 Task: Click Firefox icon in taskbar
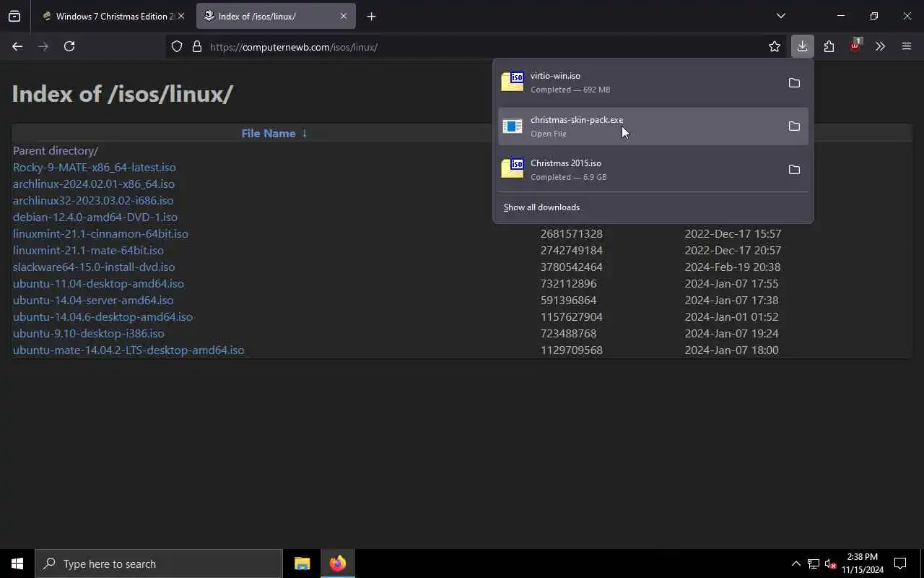coord(337,564)
